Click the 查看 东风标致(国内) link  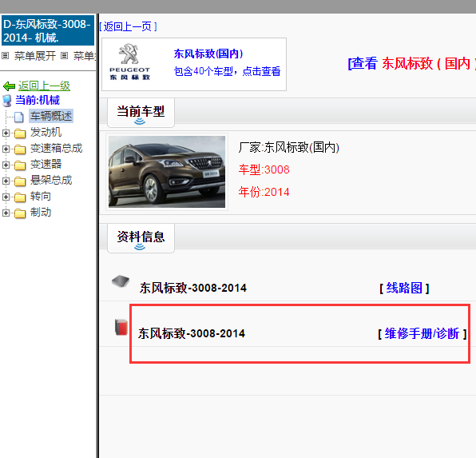411,63
